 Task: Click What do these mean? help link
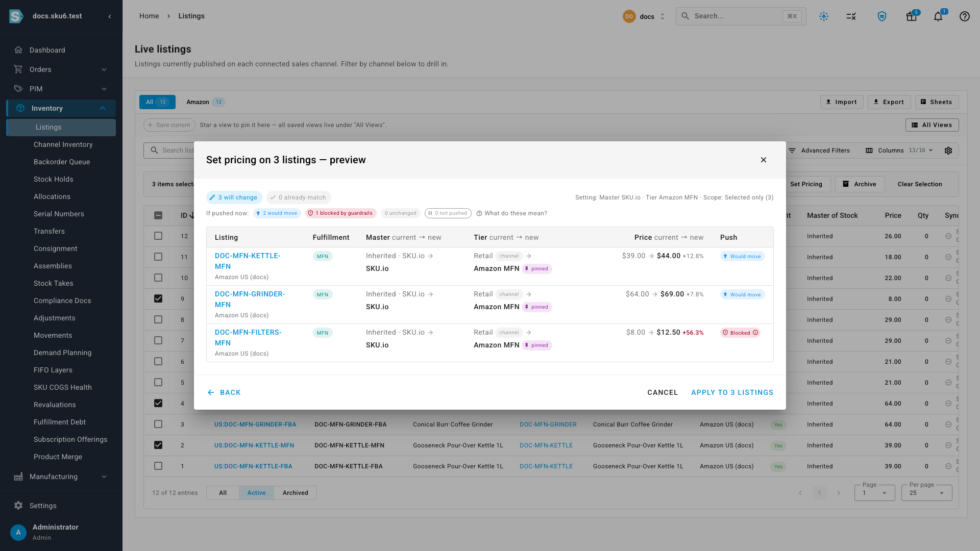[511, 213]
